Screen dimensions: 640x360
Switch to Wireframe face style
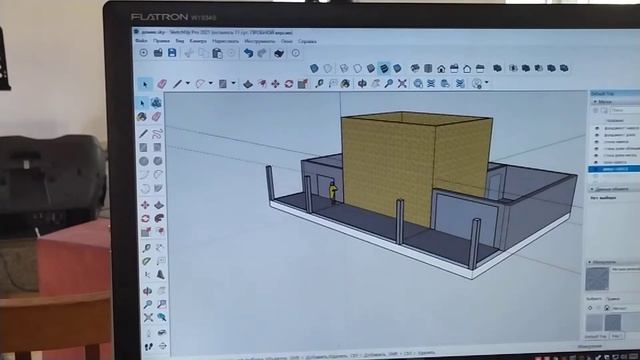[x=344, y=68]
